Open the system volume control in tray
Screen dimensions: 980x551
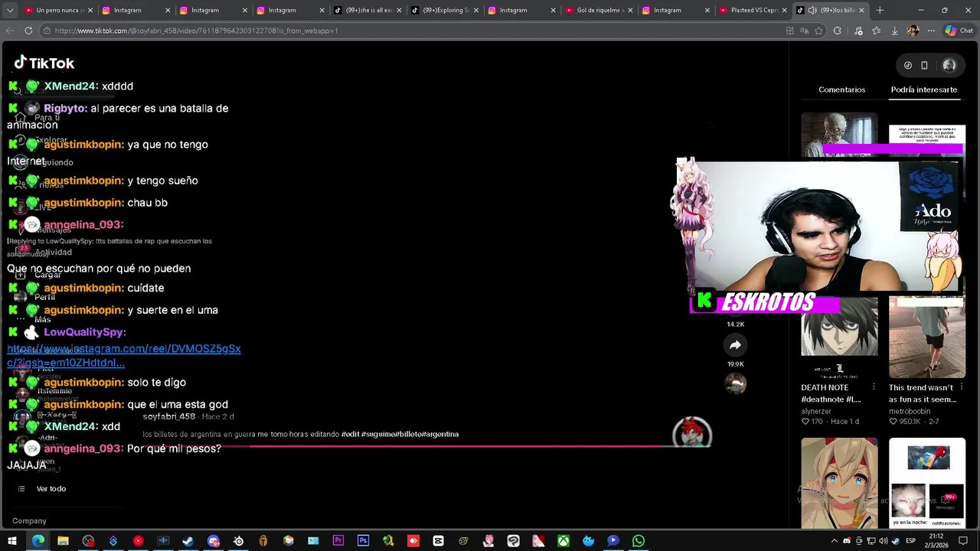click(882, 540)
